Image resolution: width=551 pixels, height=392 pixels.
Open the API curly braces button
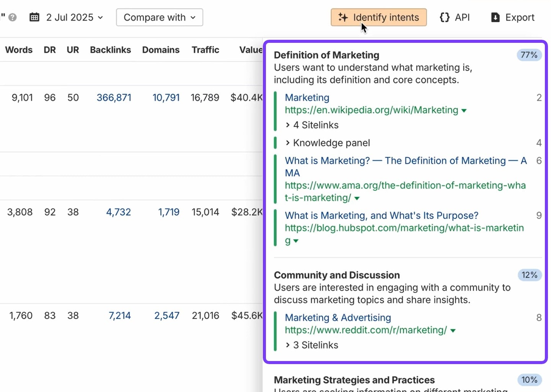click(455, 18)
